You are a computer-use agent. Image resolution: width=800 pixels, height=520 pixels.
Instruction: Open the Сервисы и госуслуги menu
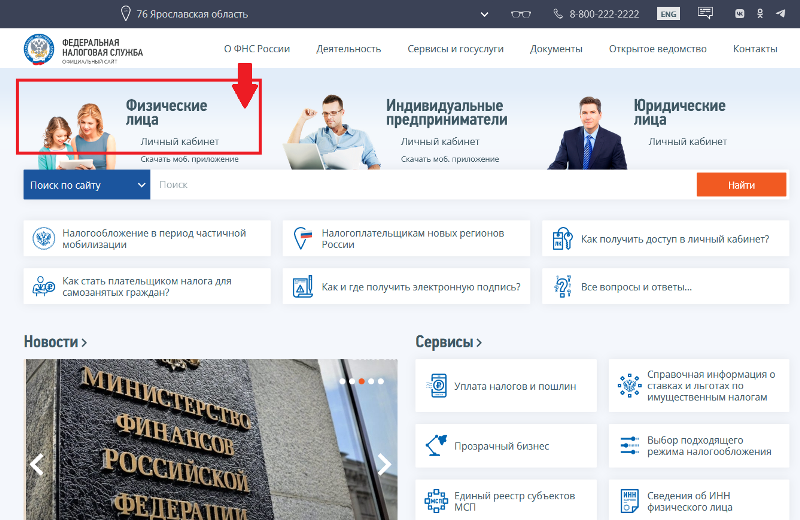click(455, 49)
